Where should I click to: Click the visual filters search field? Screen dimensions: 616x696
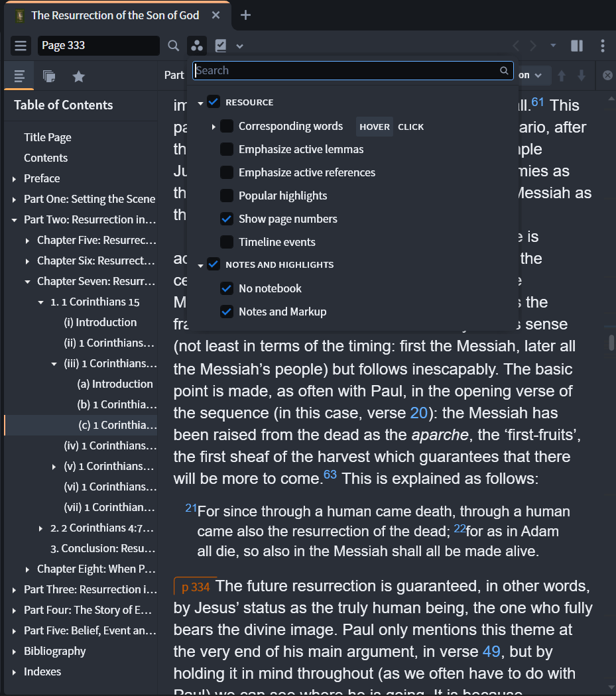tap(345, 70)
